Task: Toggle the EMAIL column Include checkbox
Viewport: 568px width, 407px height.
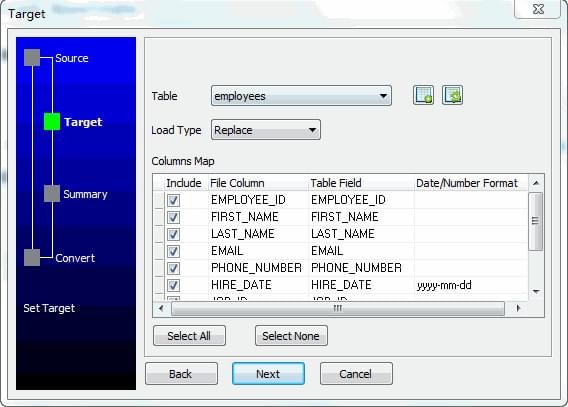Action: pyautogui.click(x=173, y=251)
